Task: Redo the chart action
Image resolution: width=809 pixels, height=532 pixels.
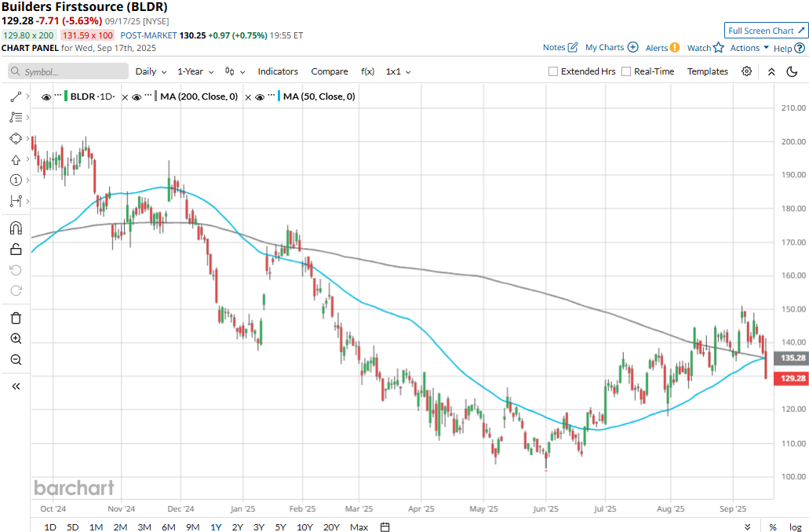Action: click(16, 290)
